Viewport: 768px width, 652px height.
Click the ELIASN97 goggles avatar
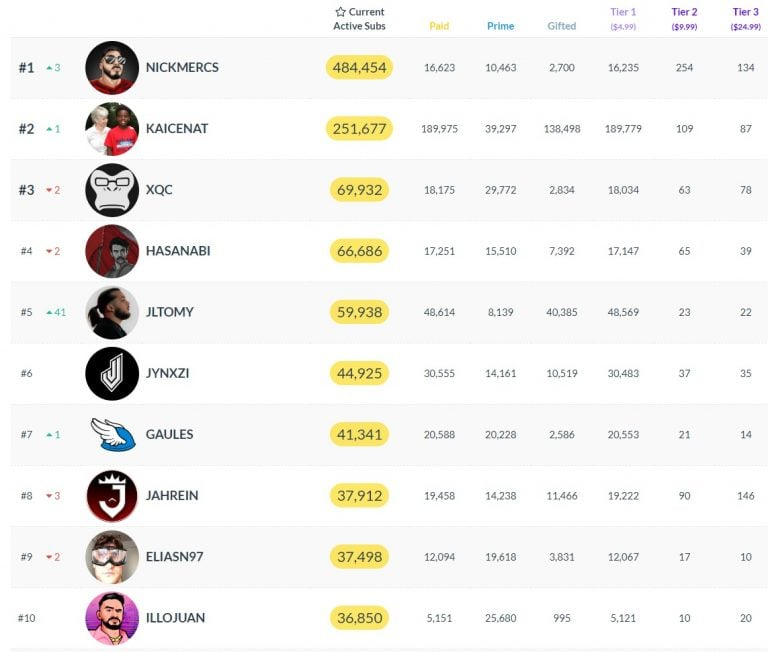[112, 557]
